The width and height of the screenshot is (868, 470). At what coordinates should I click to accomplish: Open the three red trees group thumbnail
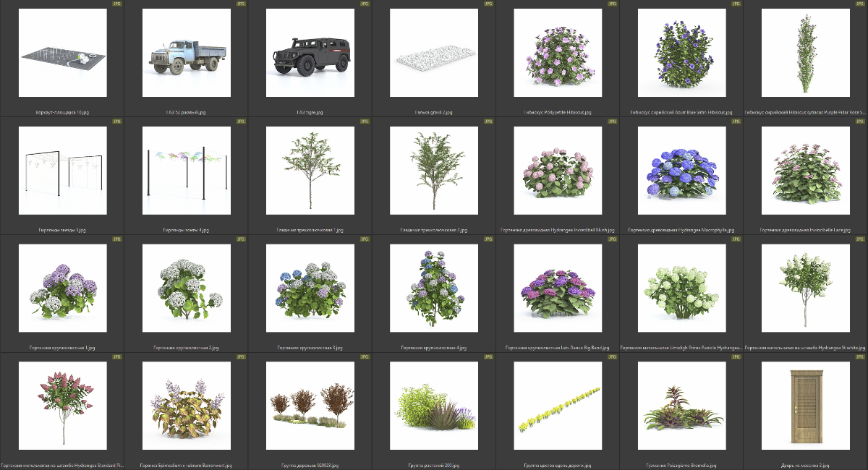click(310, 406)
